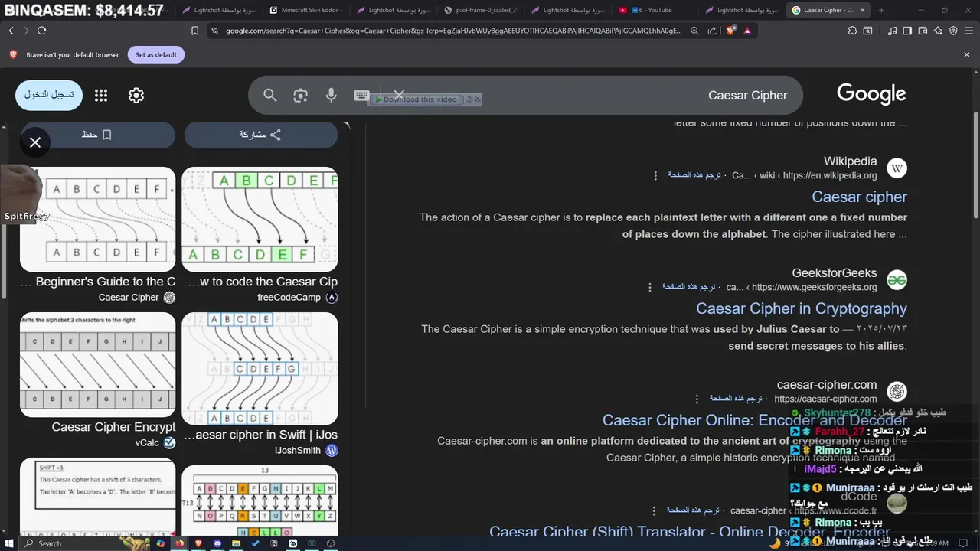Open the Brave Wallet icon
Screen dimensions: 980x551
click(x=923, y=31)
